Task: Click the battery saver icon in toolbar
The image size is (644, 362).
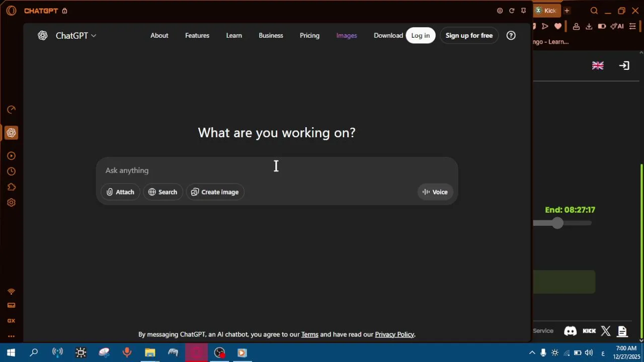Action: pos(602,26)
